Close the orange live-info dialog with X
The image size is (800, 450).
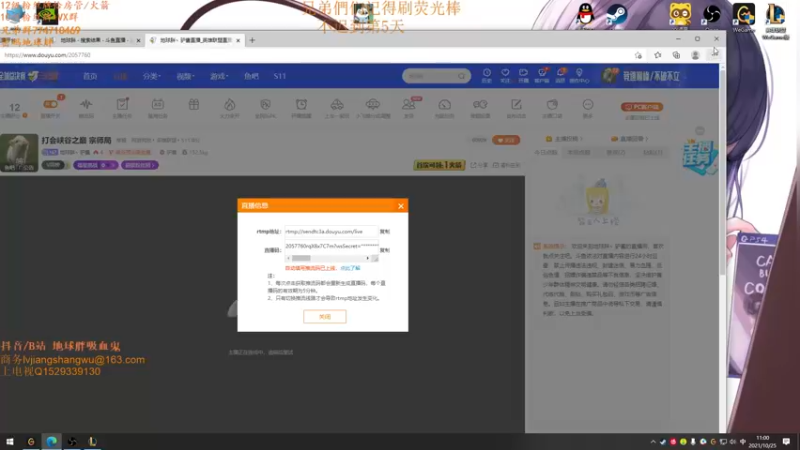point(401,206)
